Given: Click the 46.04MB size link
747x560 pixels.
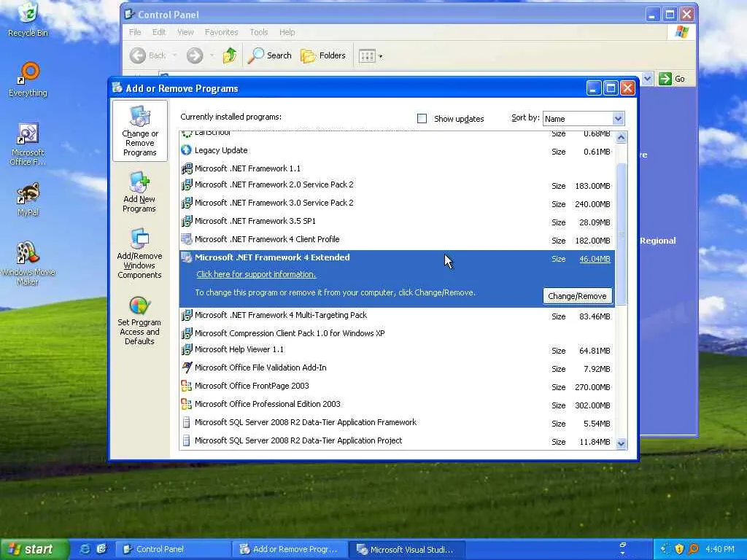Looking at the screenshot, I should [595, 259].
